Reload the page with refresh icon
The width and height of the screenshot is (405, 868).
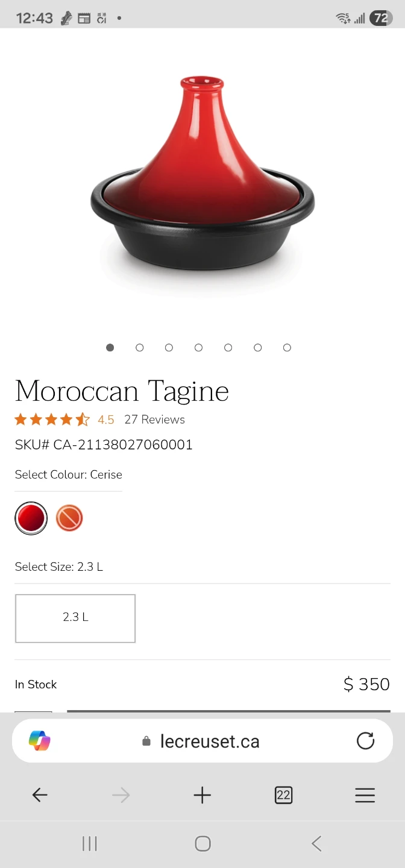click(365, 741)
